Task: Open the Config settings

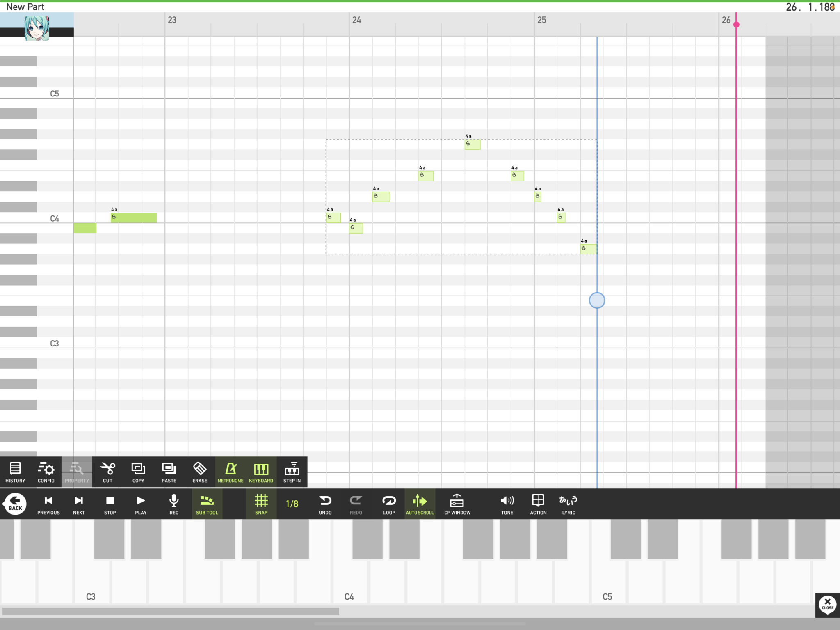Action: (46, 472)
